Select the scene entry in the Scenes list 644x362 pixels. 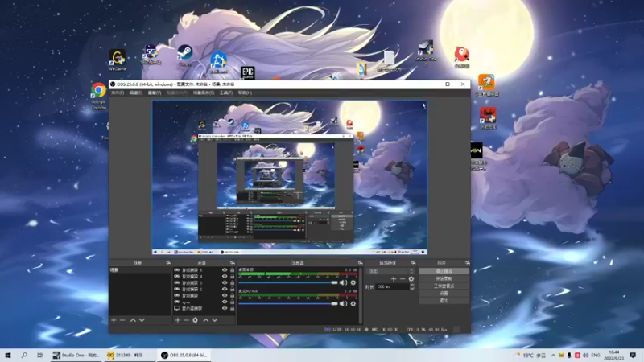140,270
